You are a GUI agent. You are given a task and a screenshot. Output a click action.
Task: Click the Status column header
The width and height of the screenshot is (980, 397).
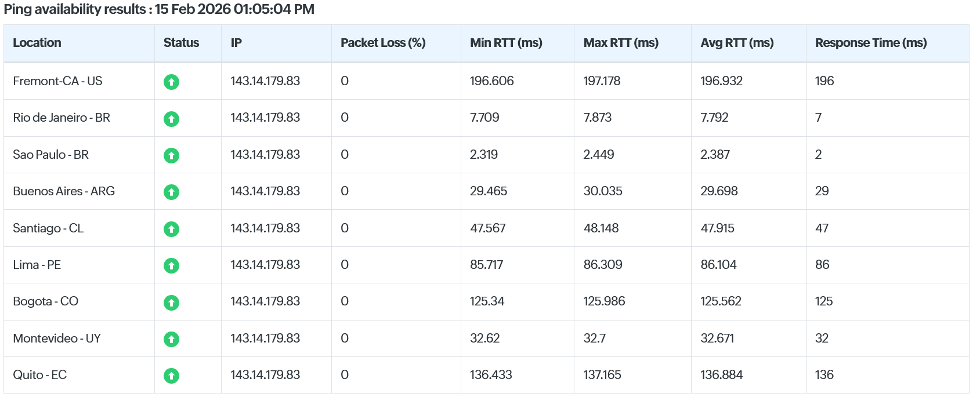pyautogui.click(x=181, y=43)
